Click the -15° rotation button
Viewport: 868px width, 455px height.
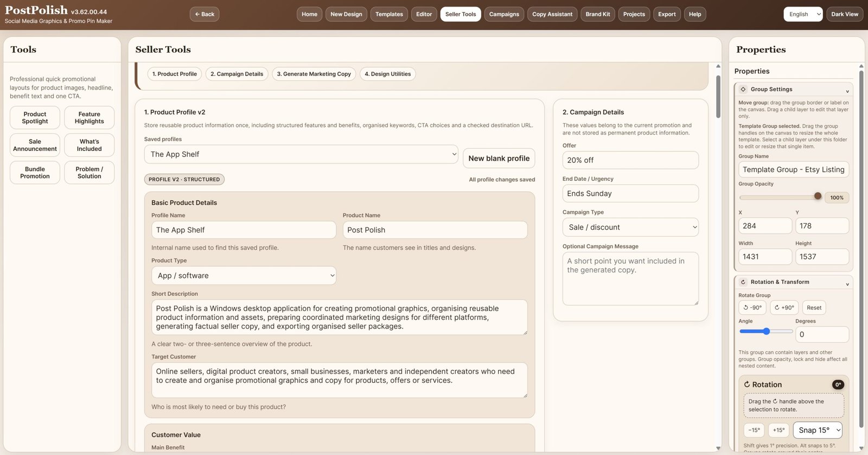[754, 430]
